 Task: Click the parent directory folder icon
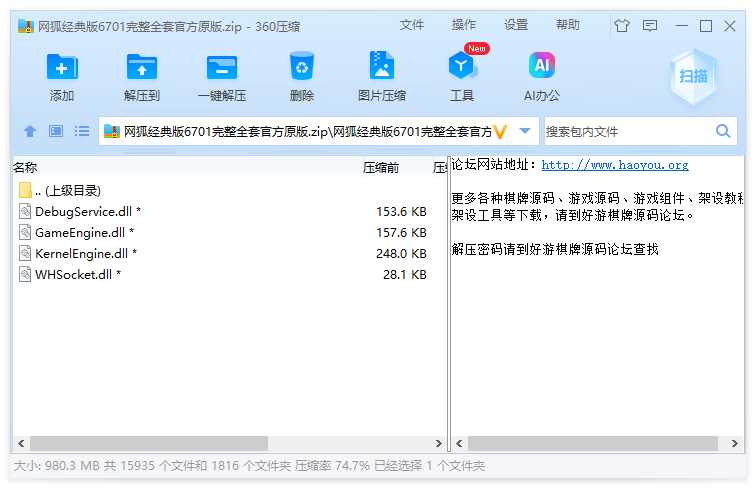25,190
